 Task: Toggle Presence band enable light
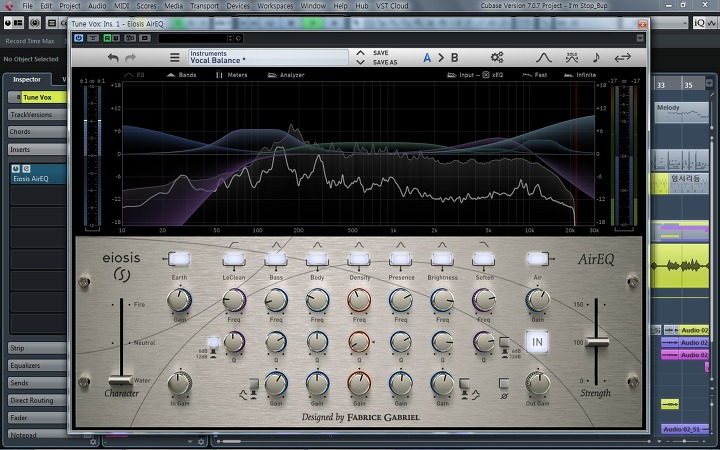pos(400,259)
